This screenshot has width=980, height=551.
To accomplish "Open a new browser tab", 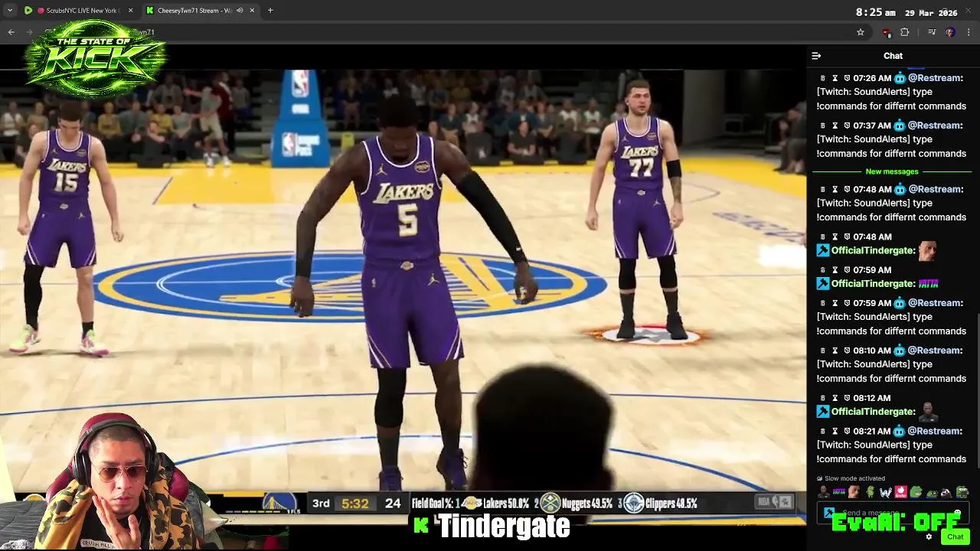I will (269, 11).
